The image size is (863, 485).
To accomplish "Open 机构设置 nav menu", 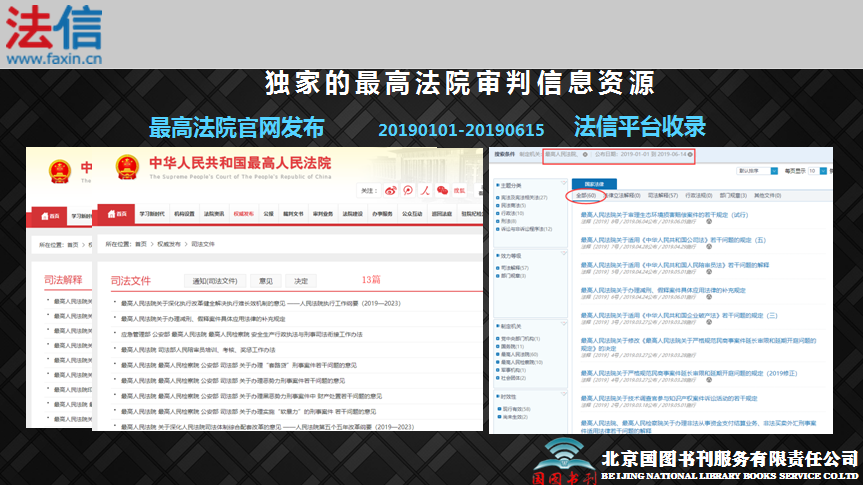I will [x=184, y=214].
